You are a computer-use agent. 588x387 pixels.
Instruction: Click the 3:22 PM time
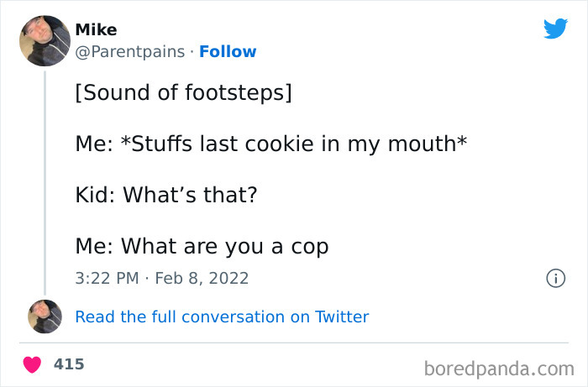click(x=106, y=277)
